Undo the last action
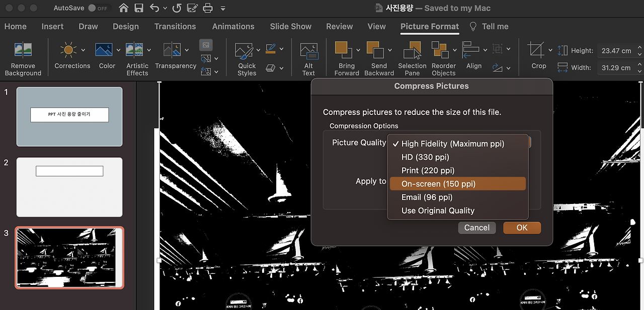 154,8
